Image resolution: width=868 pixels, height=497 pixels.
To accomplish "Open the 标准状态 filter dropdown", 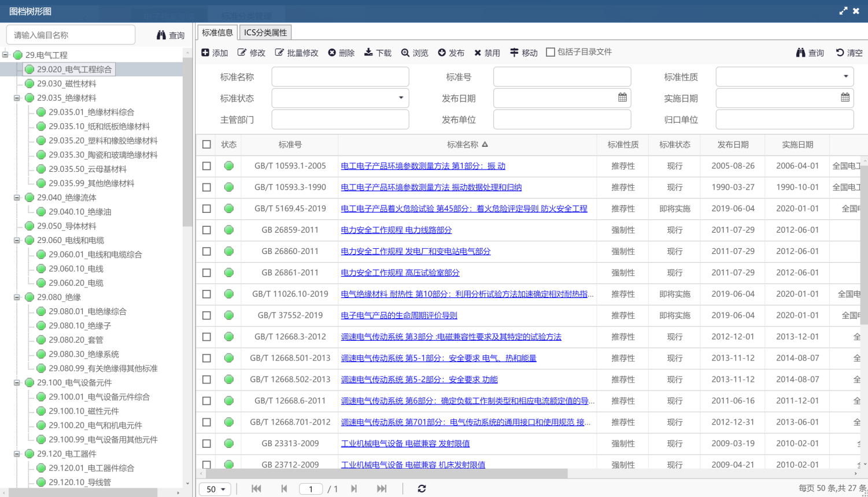I will click(401, 98).
